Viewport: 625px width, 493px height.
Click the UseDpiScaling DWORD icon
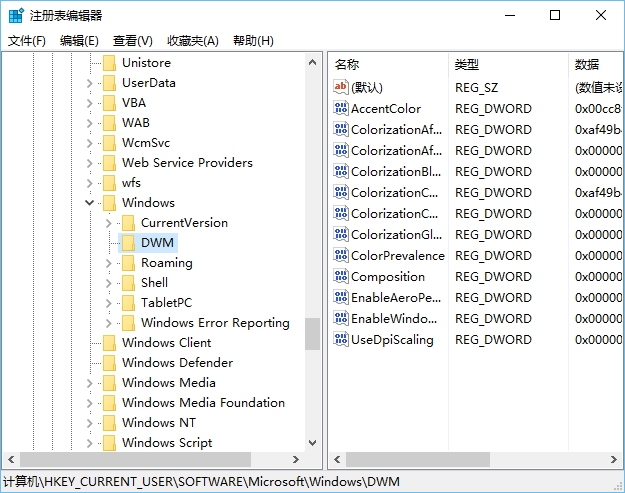point(341,339)
